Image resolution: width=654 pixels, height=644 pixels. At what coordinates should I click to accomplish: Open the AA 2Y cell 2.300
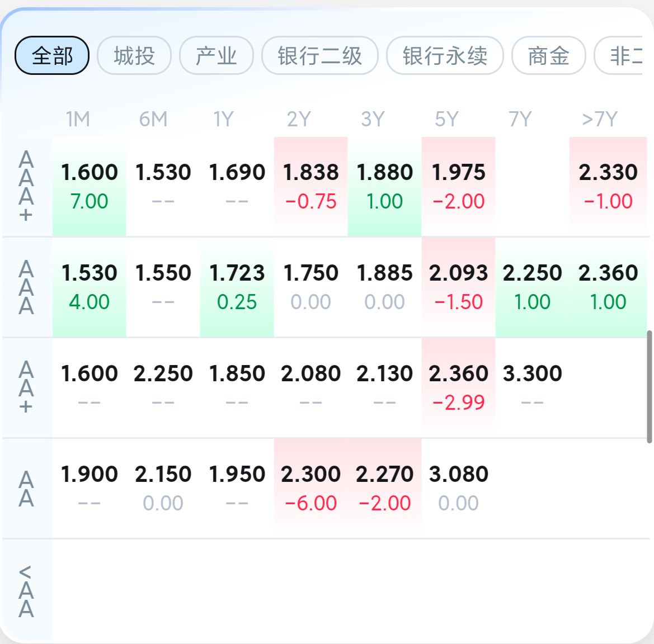(x=310, y=487)
